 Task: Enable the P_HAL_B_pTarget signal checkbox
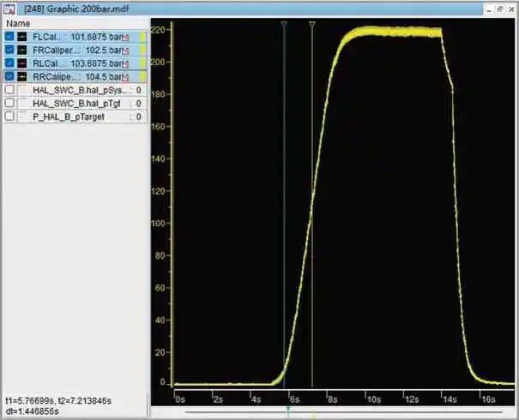coord(10,116)
